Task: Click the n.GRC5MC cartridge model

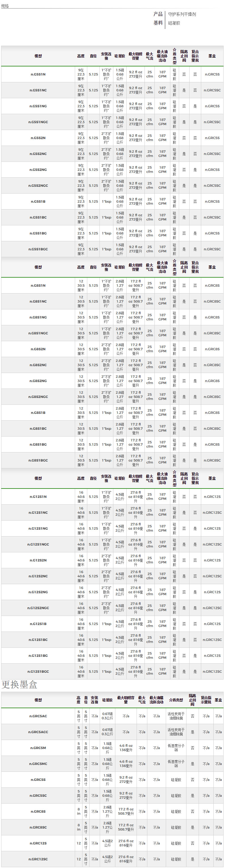Action: point(38,764)
